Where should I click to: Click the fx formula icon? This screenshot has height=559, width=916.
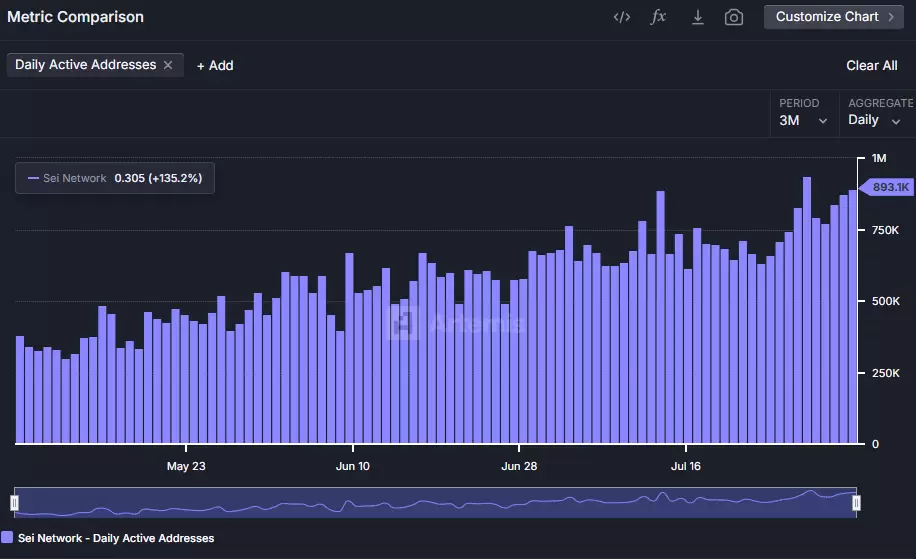658,16
